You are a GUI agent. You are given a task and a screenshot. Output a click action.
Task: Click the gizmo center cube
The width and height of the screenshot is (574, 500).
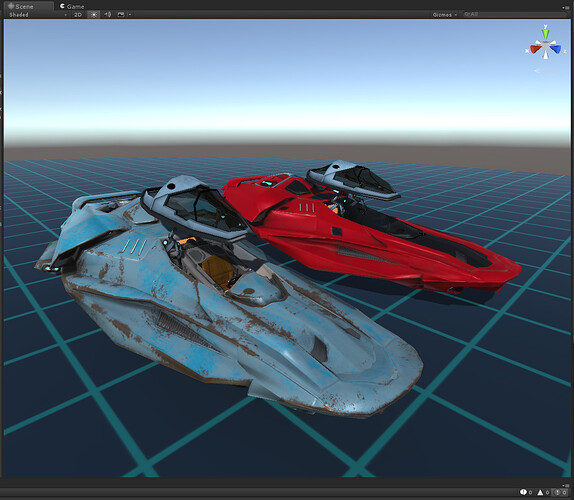coord(545,46)
